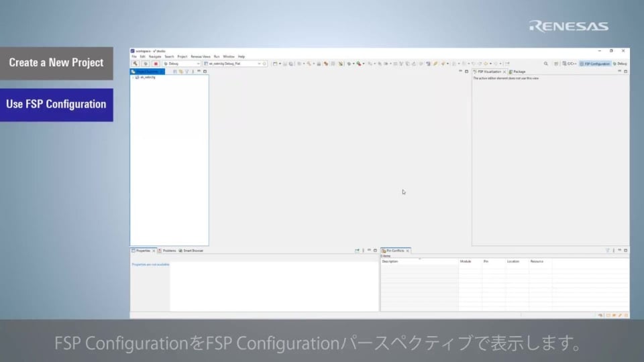
Task: Switch to the Debug perspective
Action: [620, 64]
